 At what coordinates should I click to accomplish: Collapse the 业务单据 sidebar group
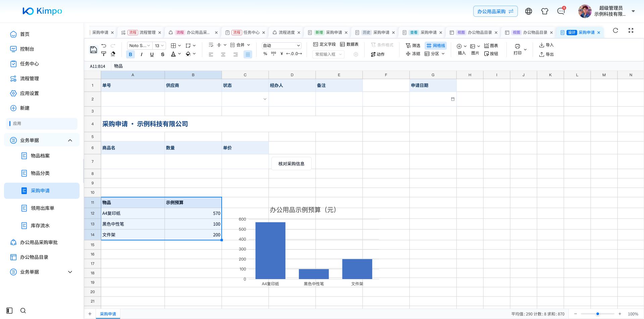pos(42,140)
